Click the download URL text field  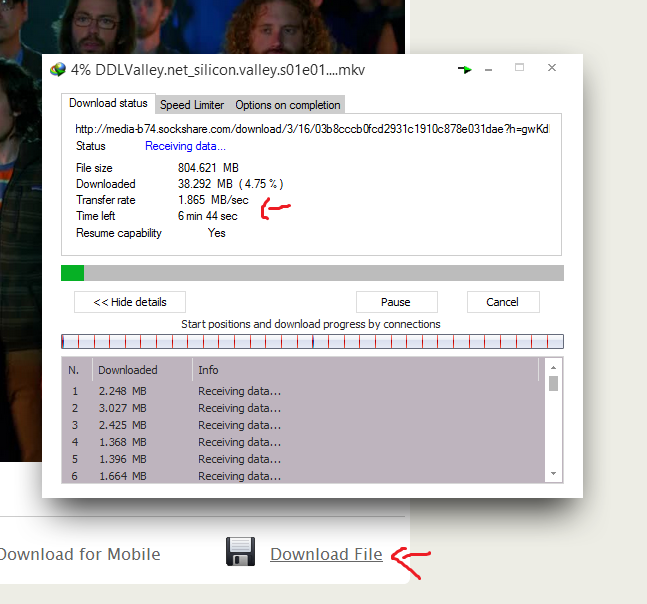[x=312, y=129]
